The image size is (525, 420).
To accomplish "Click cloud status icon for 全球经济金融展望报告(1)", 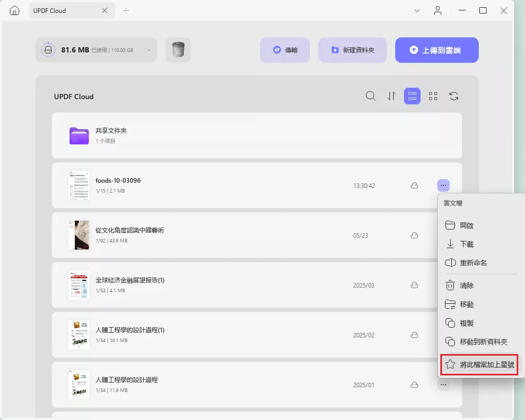I will pos(414,285).
